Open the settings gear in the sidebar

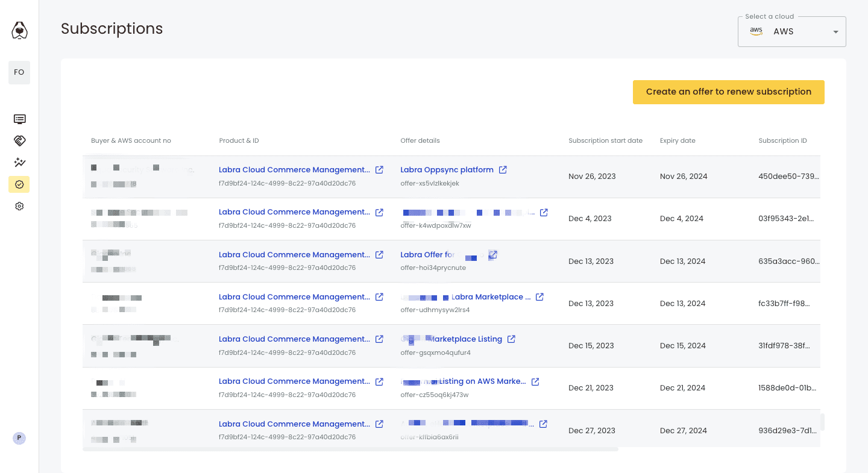19,206
